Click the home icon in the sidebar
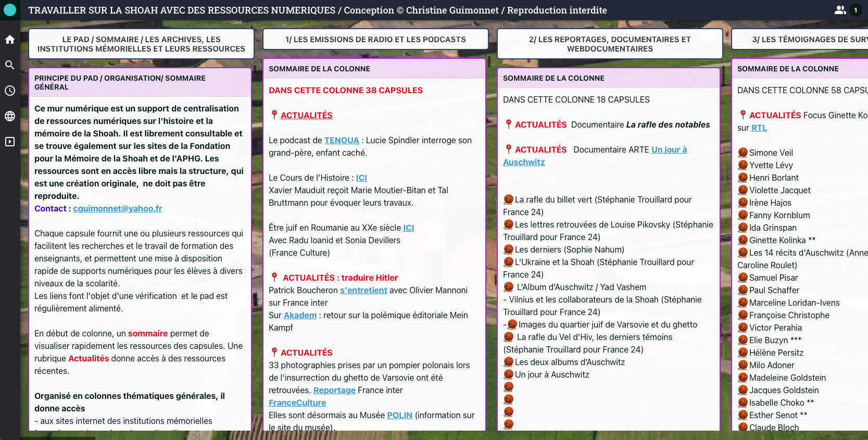Image resolution: width=868 pixels, height=440 pixels. tap(10, 40)
